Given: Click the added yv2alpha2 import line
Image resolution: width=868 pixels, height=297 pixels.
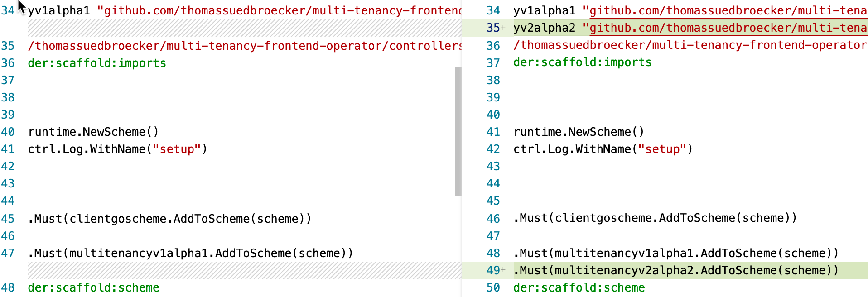Looking at the screenshot, I should click(690, 28).
